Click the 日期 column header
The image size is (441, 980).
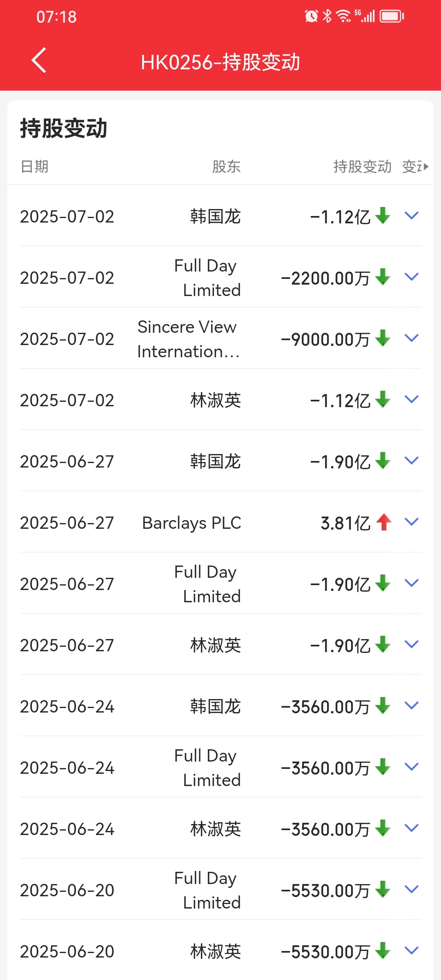tap(35, 167)
